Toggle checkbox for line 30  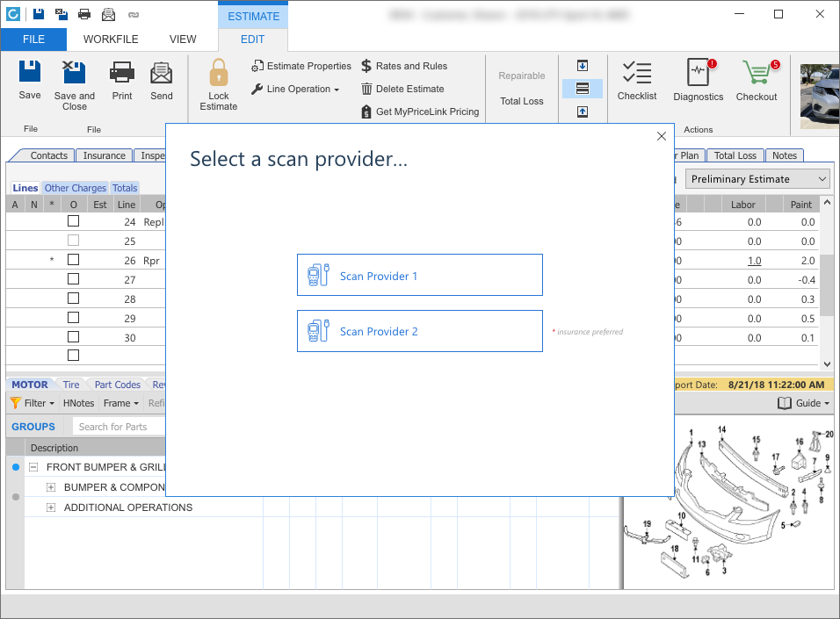pyautogui.click(x=74, y=337)
